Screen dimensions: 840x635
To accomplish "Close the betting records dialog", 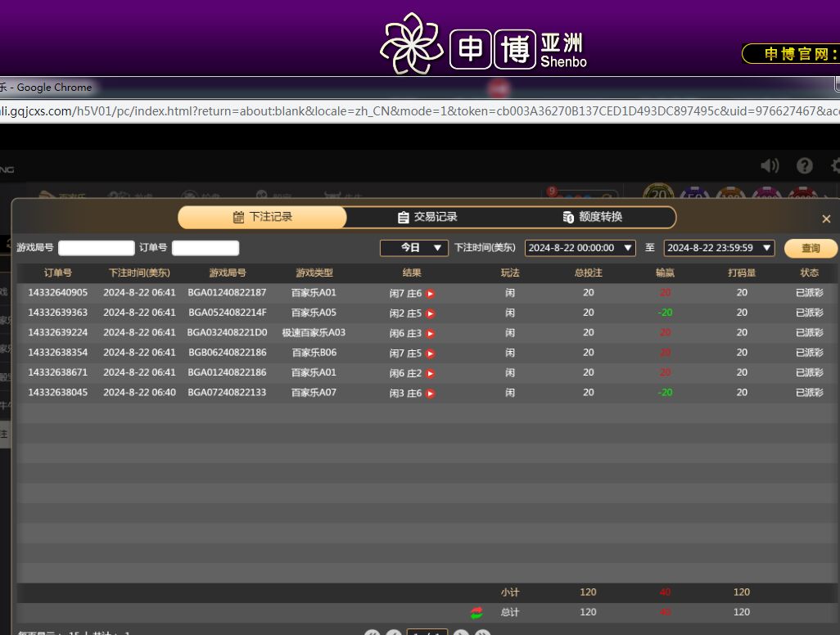I will pos(826,218).
